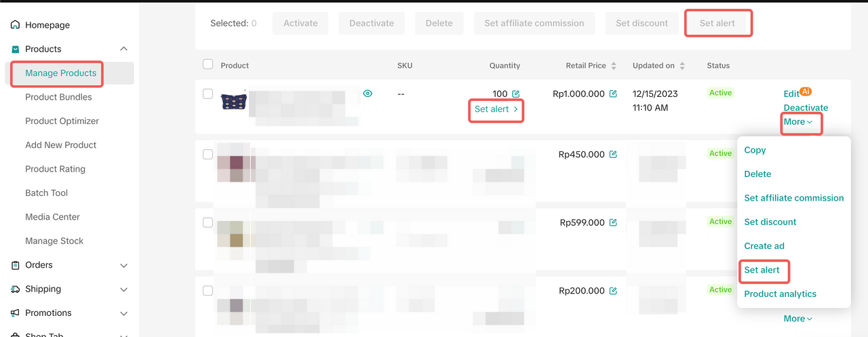Click the AI badge next to Edit

(806, 91)
